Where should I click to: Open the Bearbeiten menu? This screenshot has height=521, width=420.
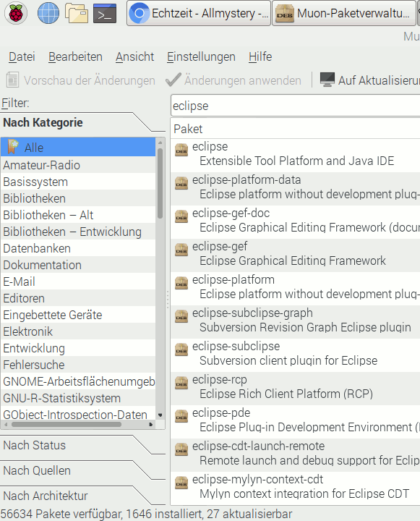coord(75,57)
